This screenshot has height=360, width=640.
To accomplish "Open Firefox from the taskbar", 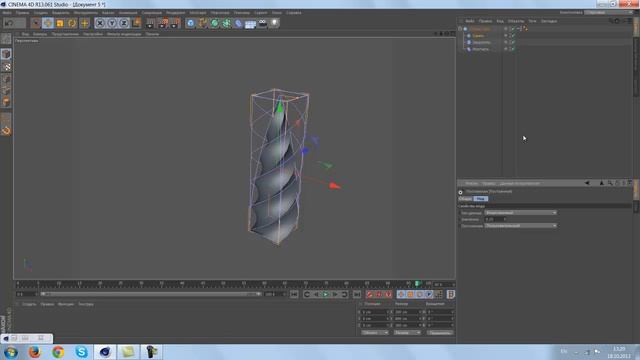I will point(35,351).
